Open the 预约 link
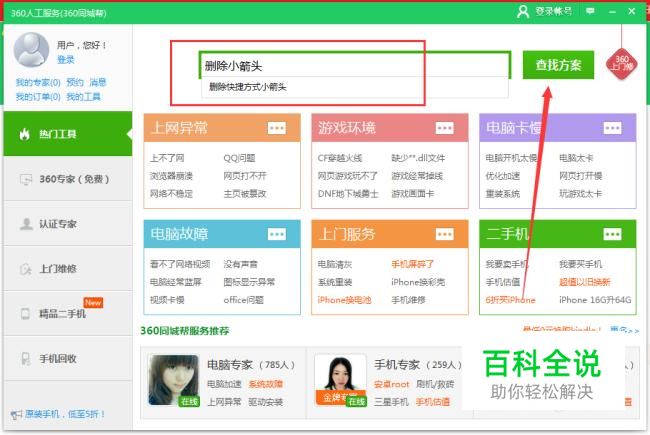This screenshot has width=650, height=435. 75,83
